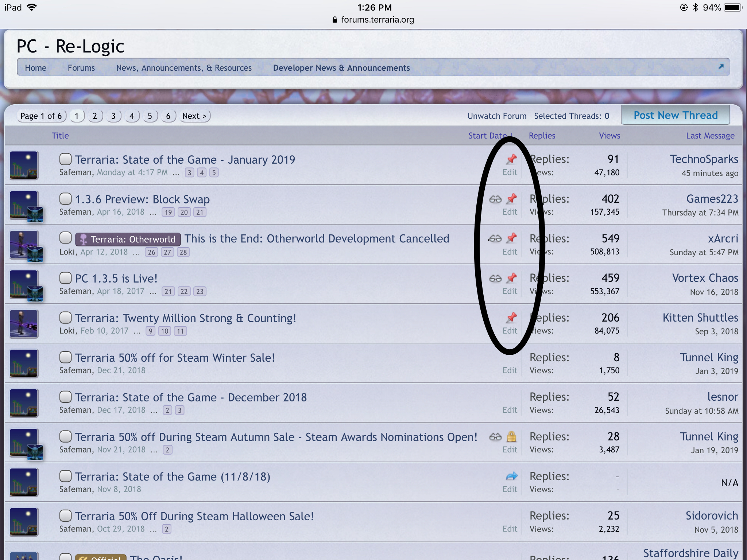Go to page 2 of thread list
The height and width of the screenshot is (560, 747).
click(95, 116)
